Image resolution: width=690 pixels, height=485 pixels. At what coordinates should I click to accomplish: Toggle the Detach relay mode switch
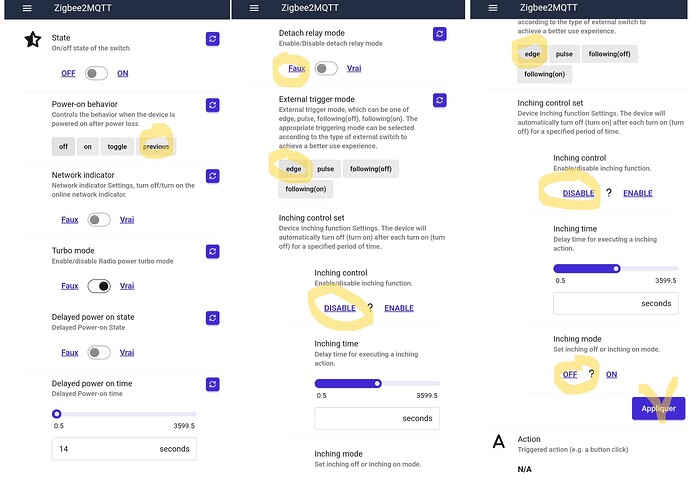point(326,68)
